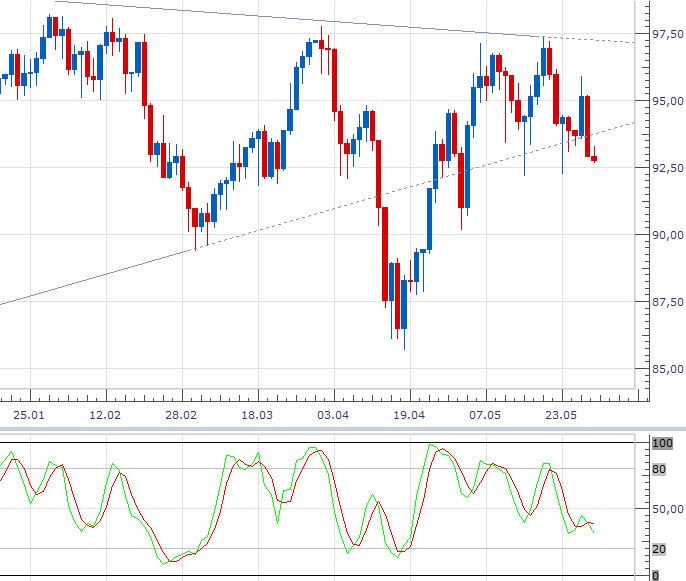Viewport: 686px width, 581px height.
Task: Select the 19.04 date label
Action: (x=409, y=415)
